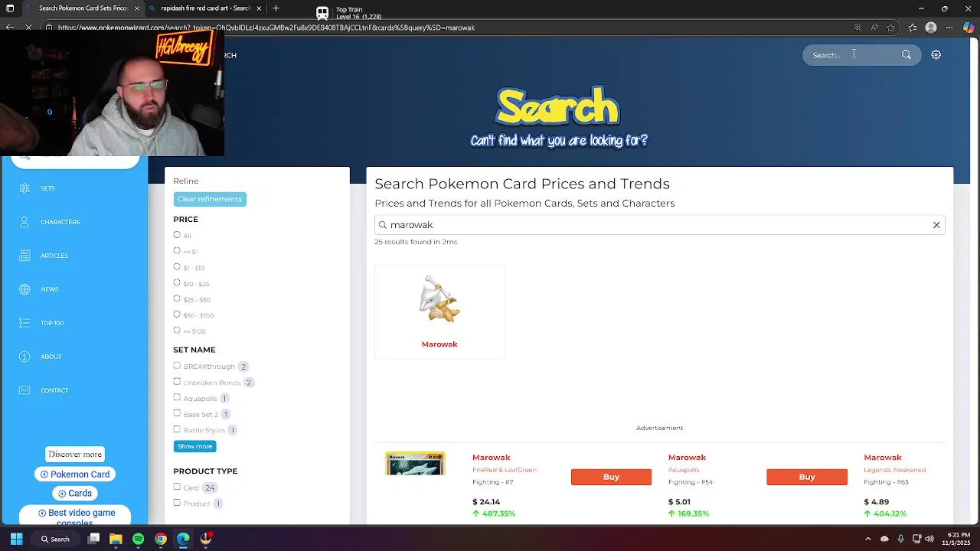
Task: Click the Pokemon Card discover pill
Action: pyautogui.click(x=75, y=474)
